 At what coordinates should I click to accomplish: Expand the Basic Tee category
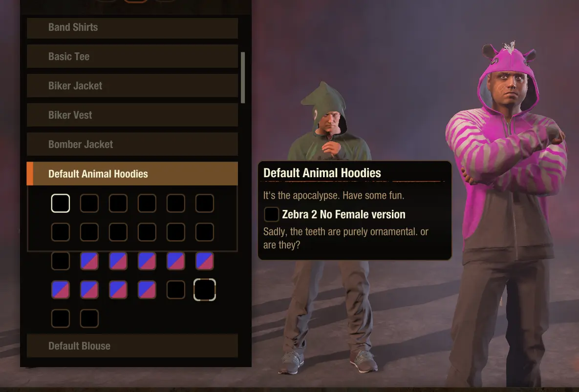pos(132,56)
